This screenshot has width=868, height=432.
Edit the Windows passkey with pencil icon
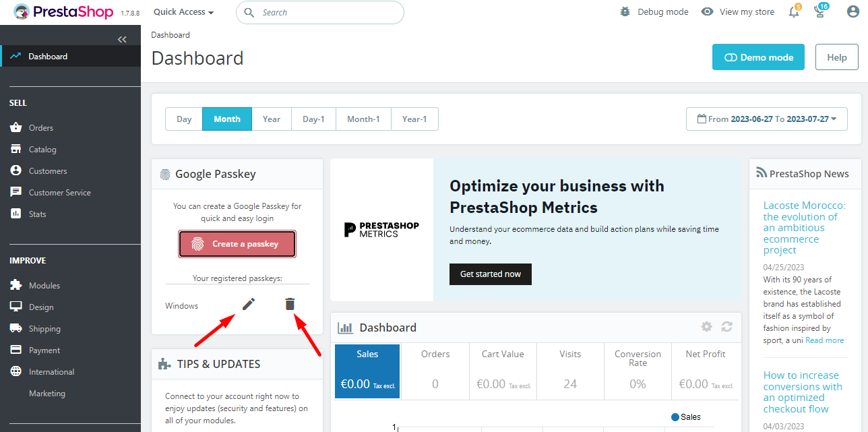[249, 304]
